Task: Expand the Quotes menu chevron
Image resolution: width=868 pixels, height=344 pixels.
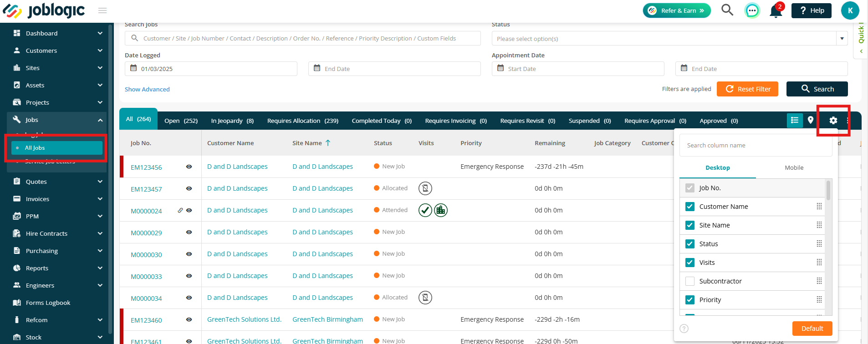Action: pyautogui.click(x=100, y=182)
